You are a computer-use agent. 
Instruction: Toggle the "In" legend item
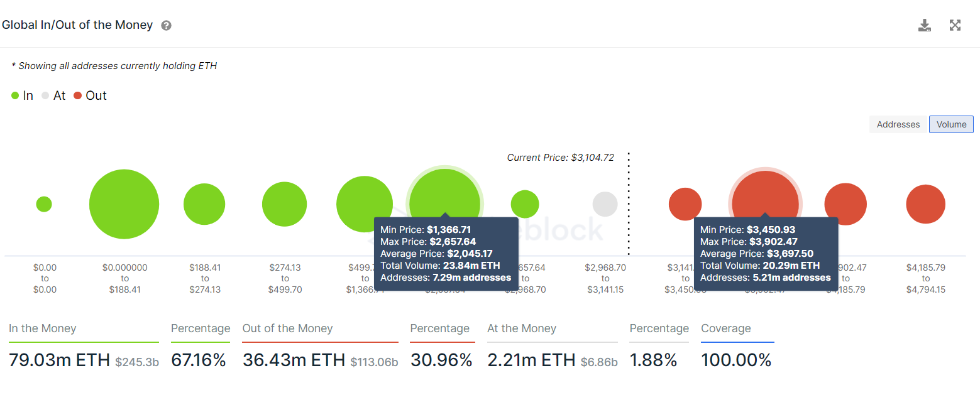coord(23,95)
